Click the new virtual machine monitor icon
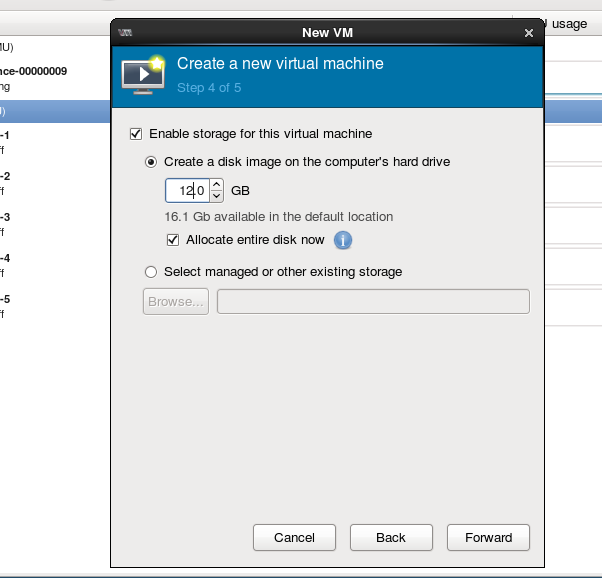602x578 pixels. (143, 75)
